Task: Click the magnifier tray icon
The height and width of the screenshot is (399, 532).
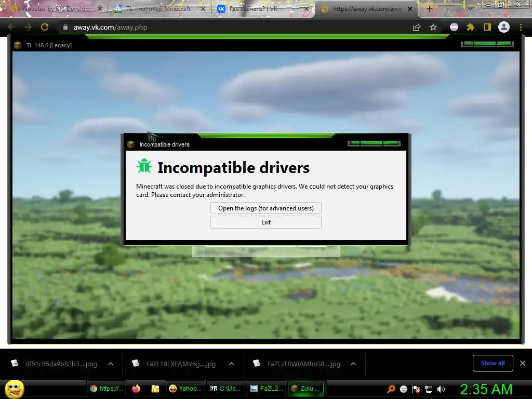Action: point(391,389)
